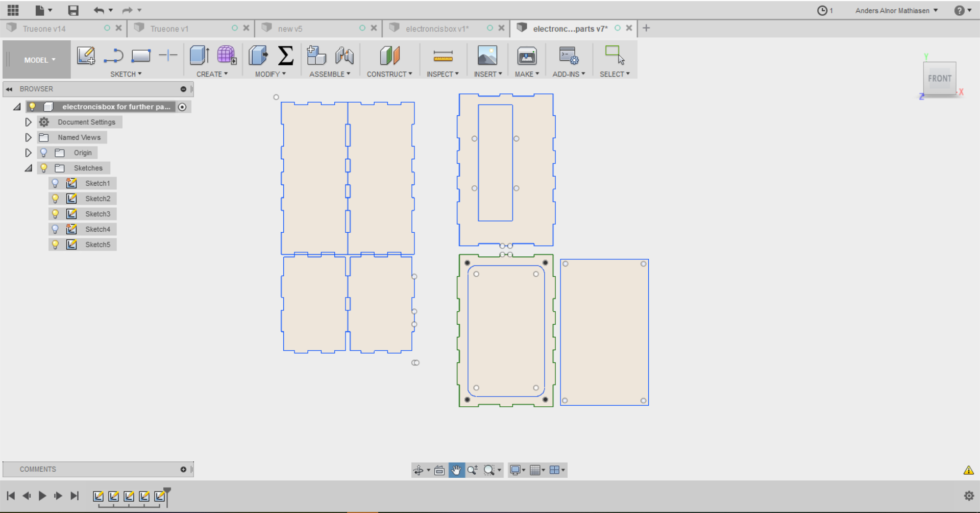
Task: Click the Orbit navigation icon
Action: pyautogui.click(x=419, y=470)
